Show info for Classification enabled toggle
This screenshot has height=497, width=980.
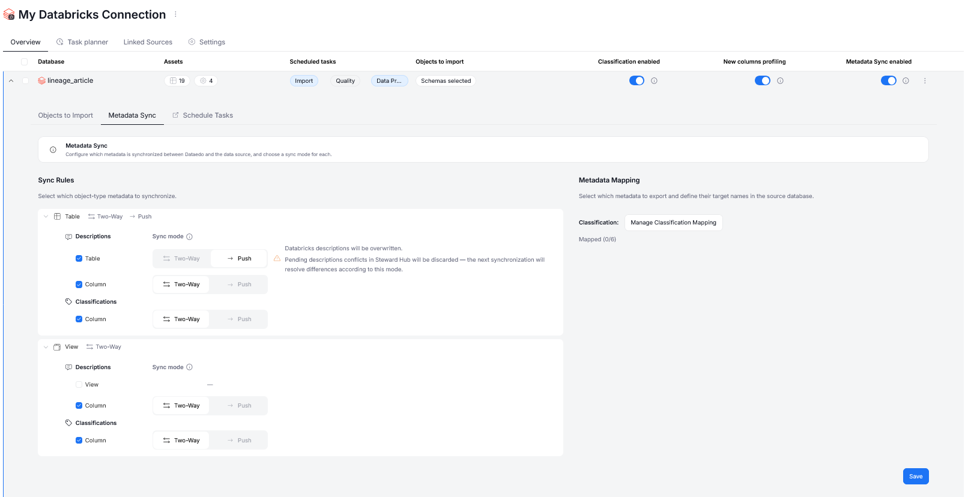(x=654, y=80)
